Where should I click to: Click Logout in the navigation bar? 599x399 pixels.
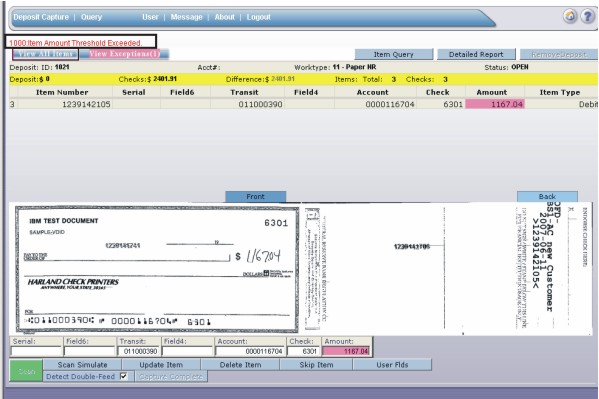coord(259,17)
